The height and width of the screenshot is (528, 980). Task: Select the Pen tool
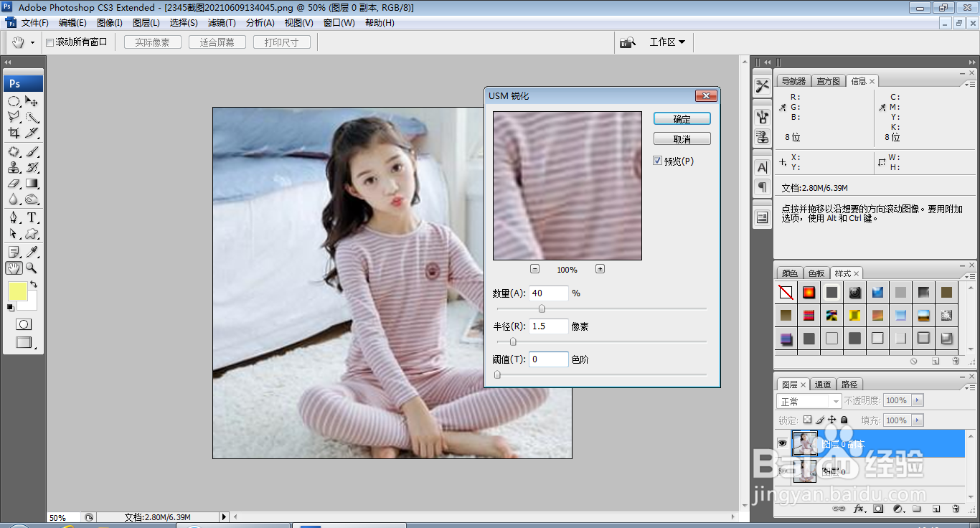(x=14, y=217)
